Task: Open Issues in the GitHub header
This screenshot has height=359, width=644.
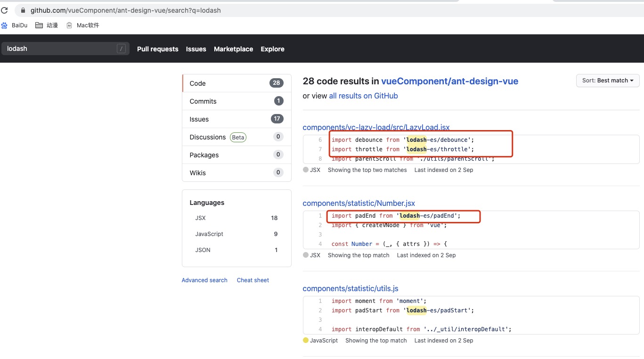Action: 196,49
